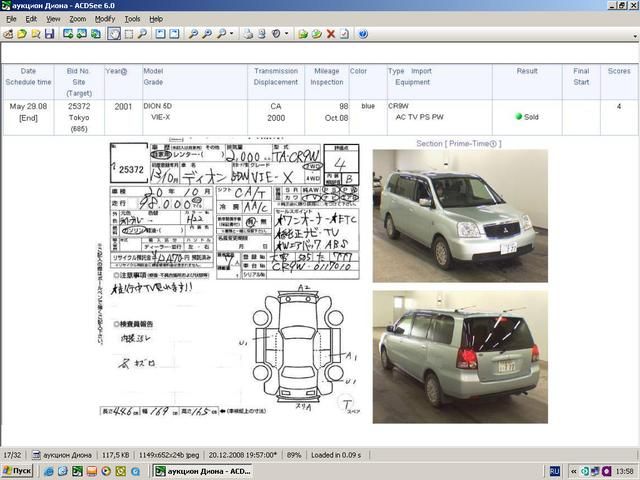The height and width of the screenshot is (480, 640).
Task: Open the File menu
Action: coord(11,19)
